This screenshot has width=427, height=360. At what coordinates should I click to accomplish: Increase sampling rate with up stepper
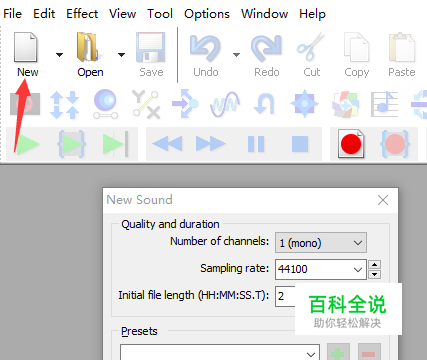pyautogui.click(x=375, y=265)
